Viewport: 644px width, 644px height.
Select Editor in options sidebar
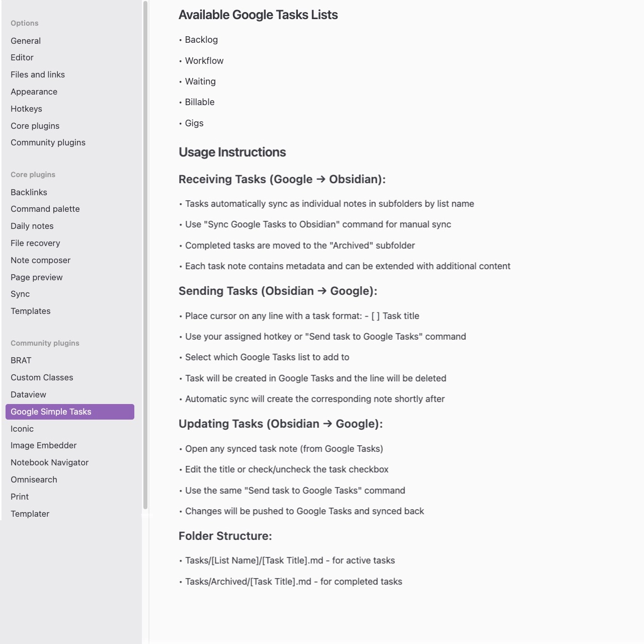[x=22, y=58]
